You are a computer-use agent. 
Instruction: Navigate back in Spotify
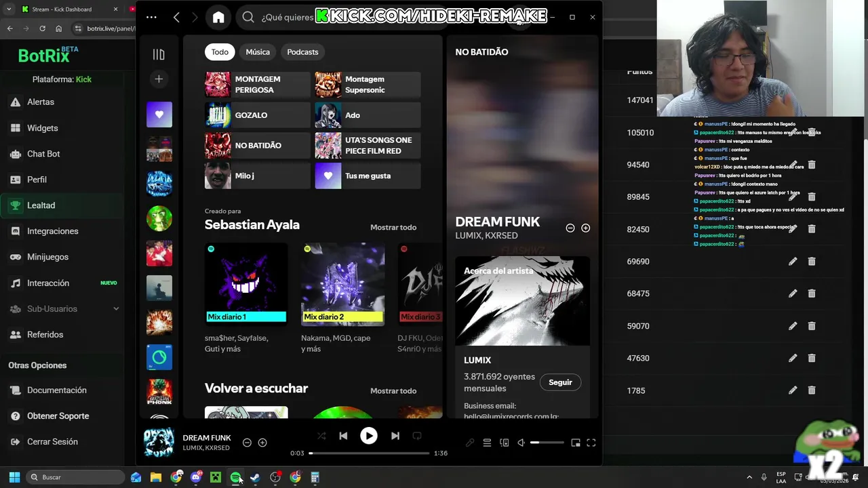click(x=176, y=18)
